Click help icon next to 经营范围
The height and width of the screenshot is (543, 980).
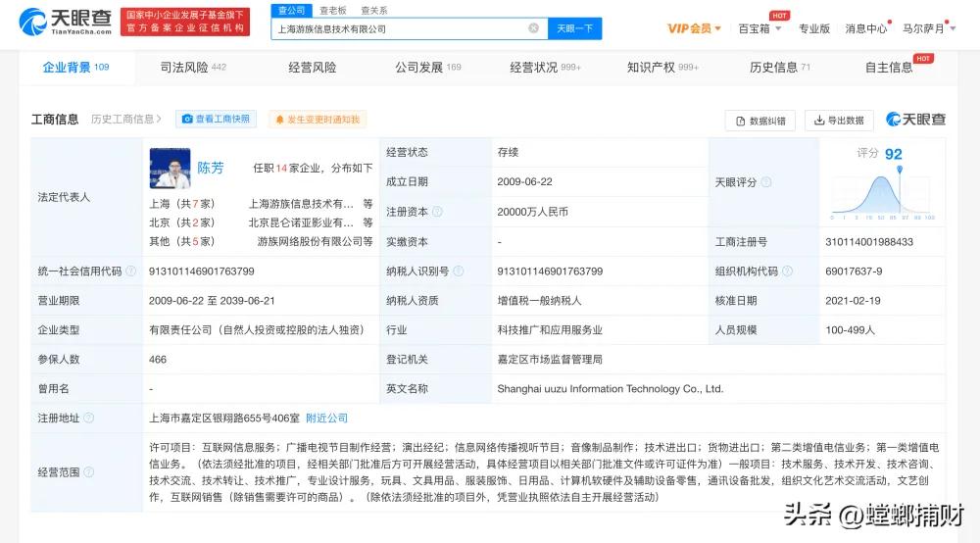pyautogui.click(x=89, y=472)
